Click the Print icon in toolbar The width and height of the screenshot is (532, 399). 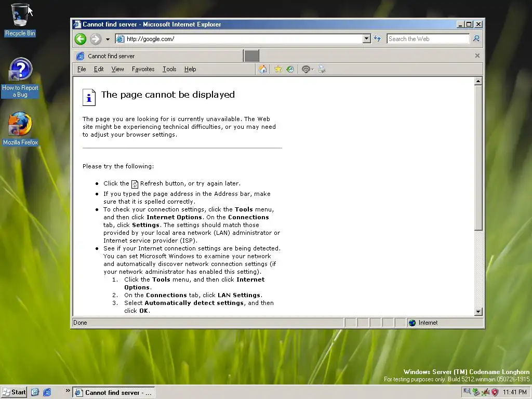pos(322,69)
